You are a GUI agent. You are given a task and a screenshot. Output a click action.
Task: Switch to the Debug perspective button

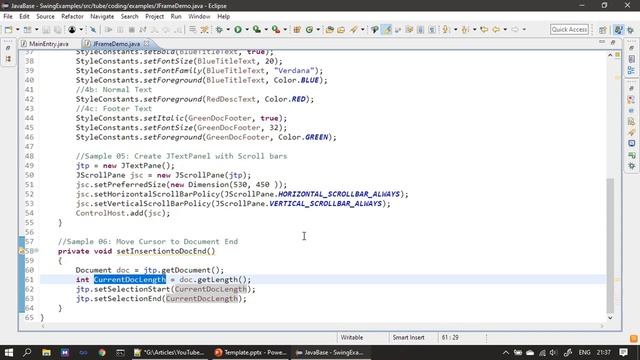(631, 30)
